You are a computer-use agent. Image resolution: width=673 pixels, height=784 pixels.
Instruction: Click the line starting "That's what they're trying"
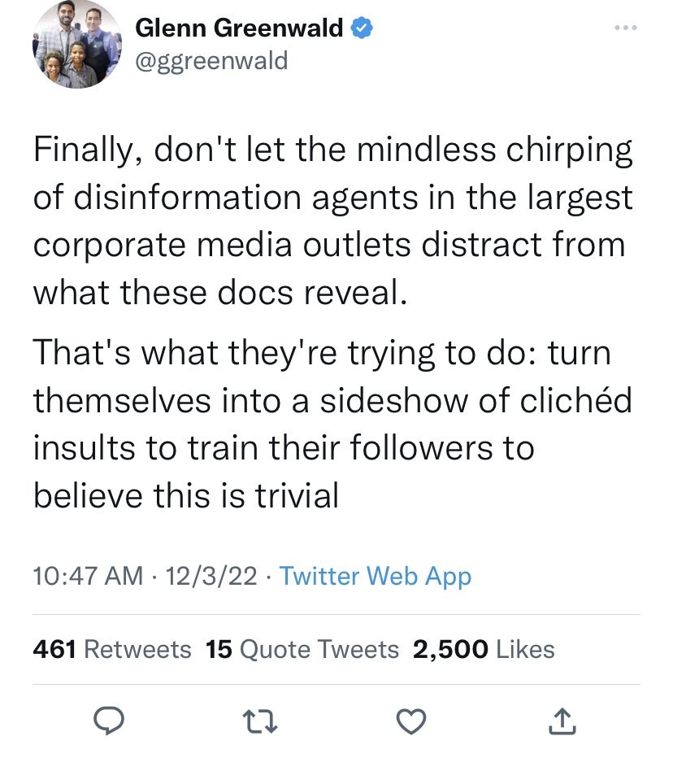(321, 354)
